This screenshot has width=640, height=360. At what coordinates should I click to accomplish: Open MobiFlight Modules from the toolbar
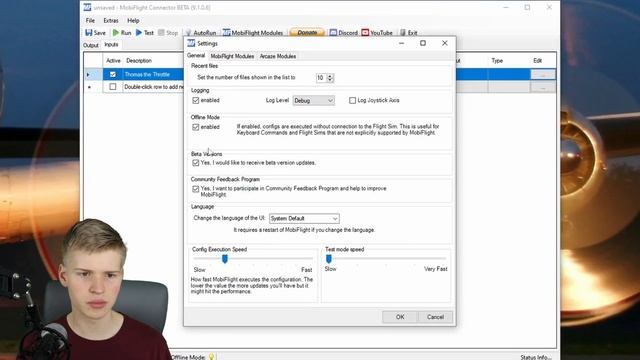[x=253, y=33]
